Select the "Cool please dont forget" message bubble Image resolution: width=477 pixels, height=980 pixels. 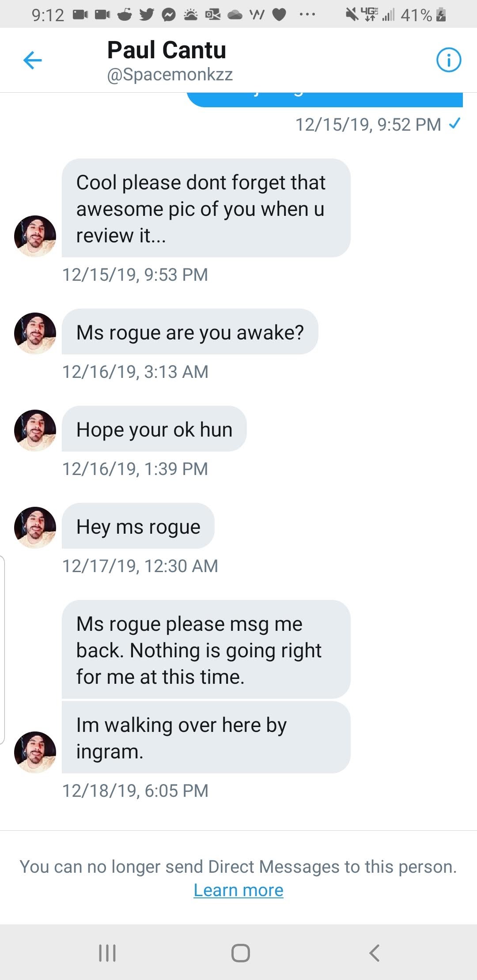206,208
